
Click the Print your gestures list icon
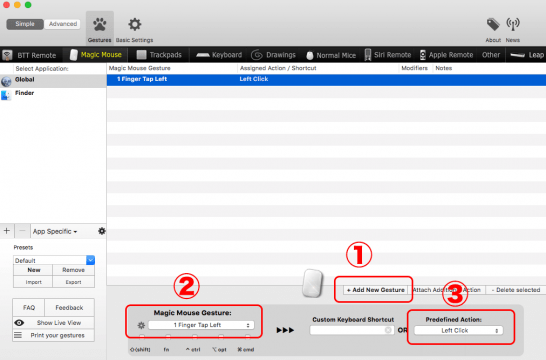[x=18, y=335]
